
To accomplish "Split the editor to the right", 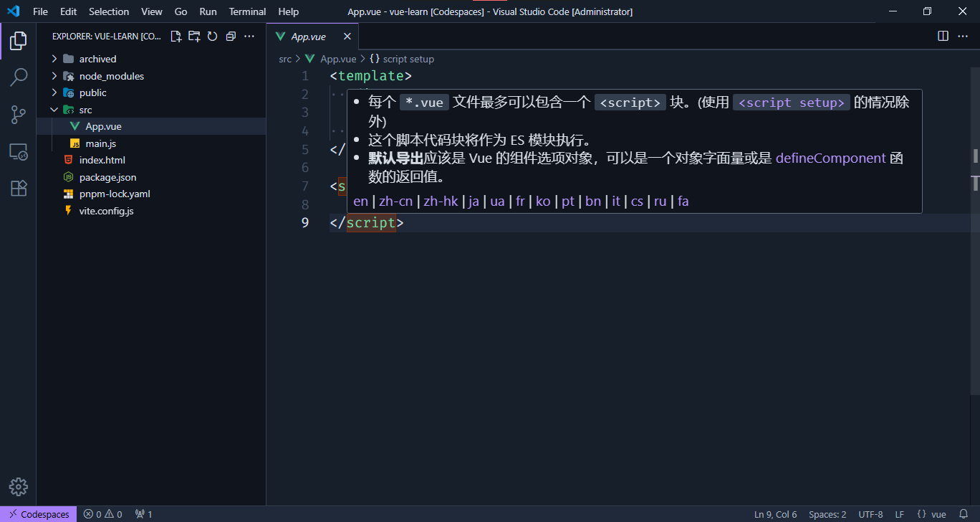I will coord(943,36).
